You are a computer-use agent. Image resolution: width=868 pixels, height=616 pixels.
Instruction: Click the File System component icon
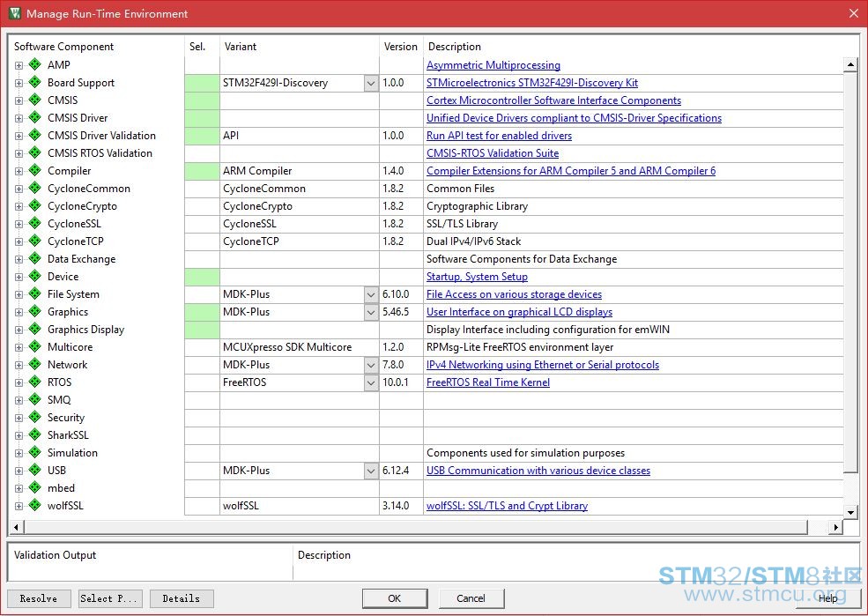coord(35,293)
